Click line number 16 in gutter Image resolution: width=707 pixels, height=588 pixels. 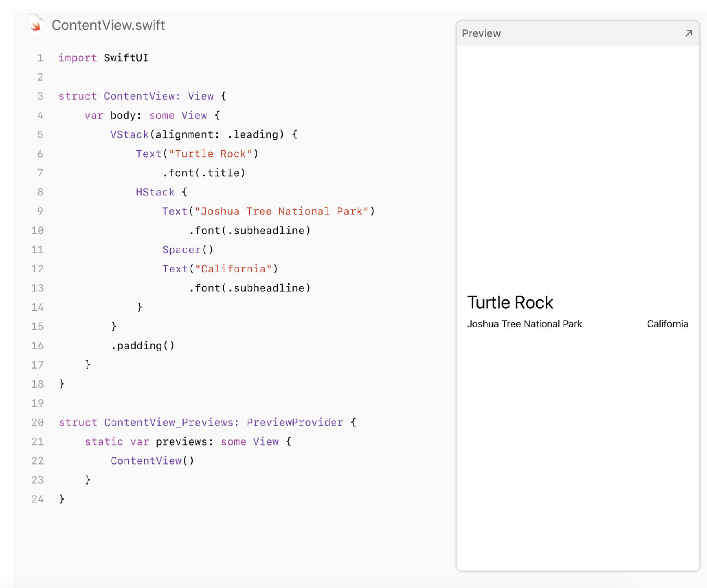37,346
